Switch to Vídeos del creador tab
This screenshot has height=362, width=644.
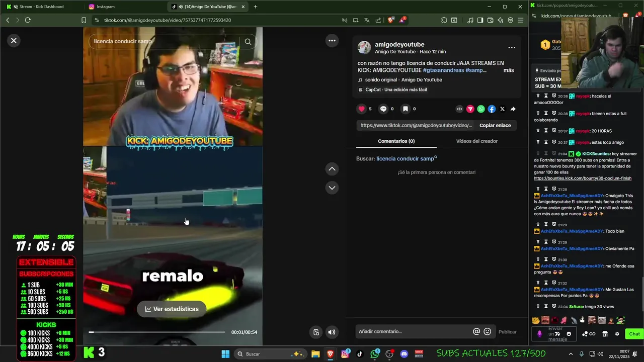click(x=477, y=141)
